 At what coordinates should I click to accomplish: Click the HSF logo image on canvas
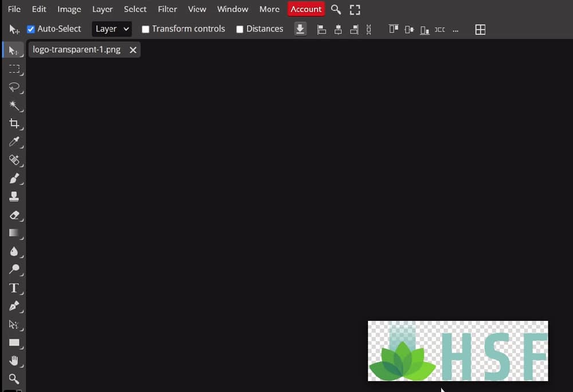pyautogui.click(x=458, y=351)
